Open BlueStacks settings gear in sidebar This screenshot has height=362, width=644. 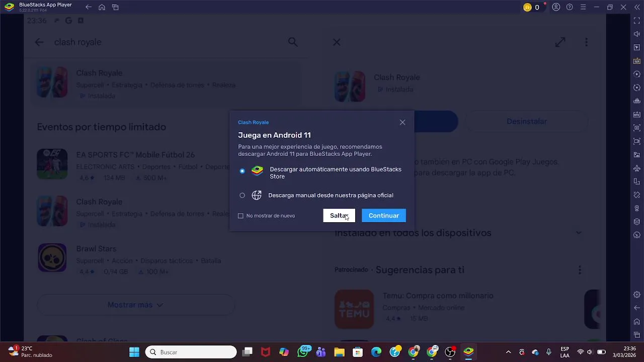637,295
